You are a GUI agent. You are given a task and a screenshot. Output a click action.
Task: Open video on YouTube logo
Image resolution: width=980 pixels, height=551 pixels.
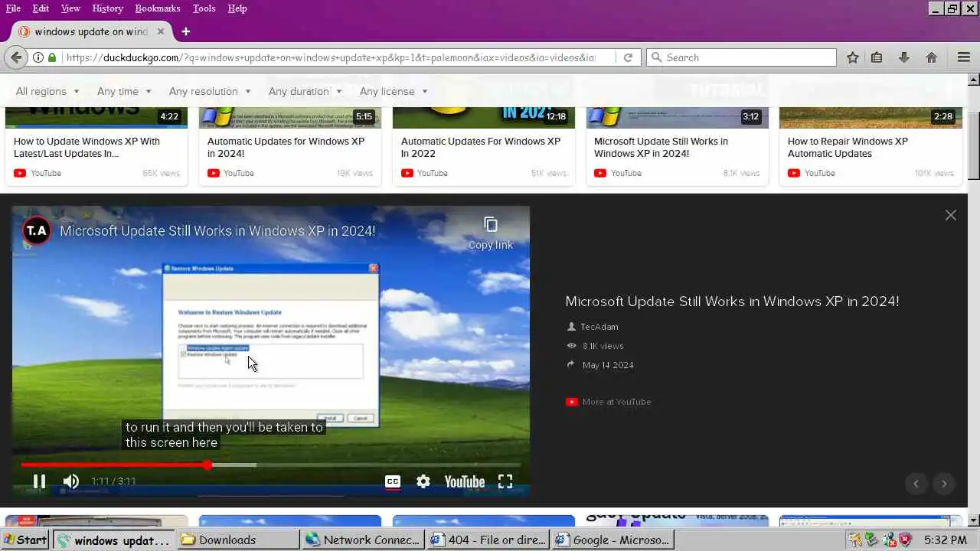tap(465, 481)
